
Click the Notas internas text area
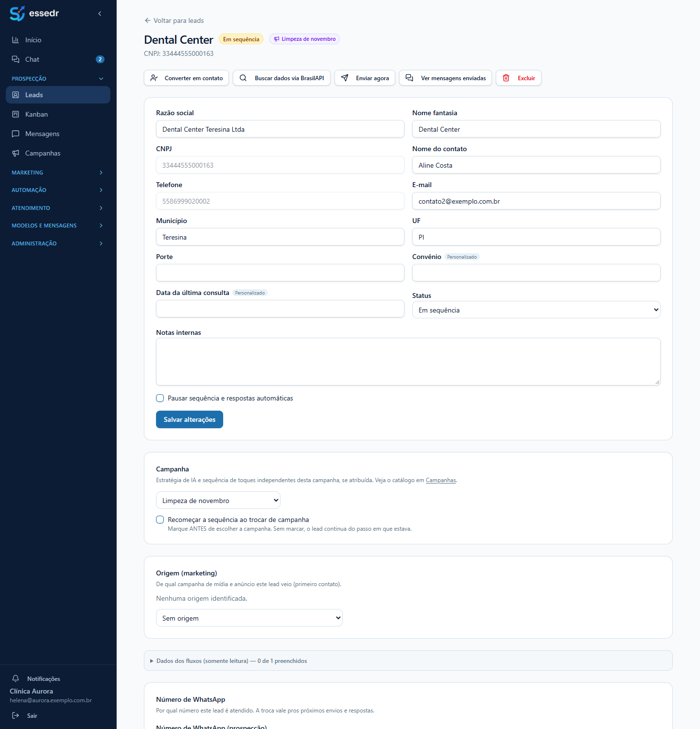408,362
